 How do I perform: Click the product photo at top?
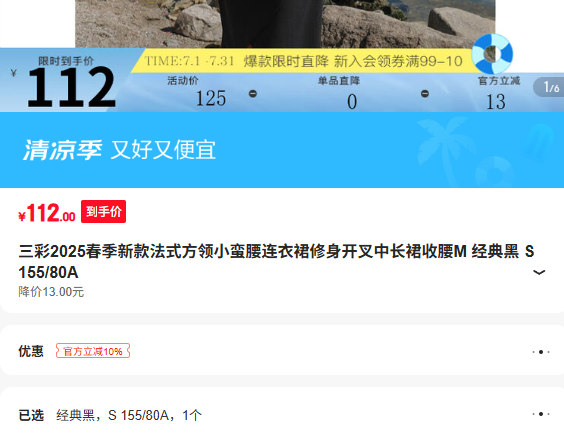pyautogui.click(x=285, y=24)
